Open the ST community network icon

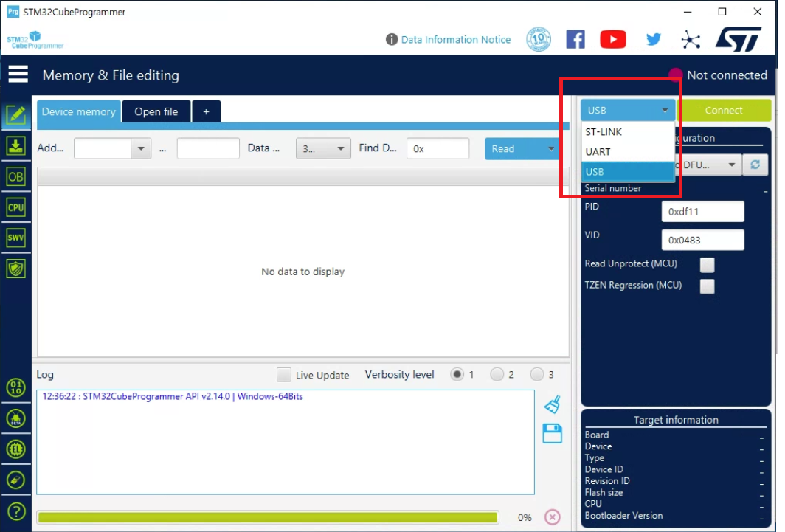[x=691, y=40]
